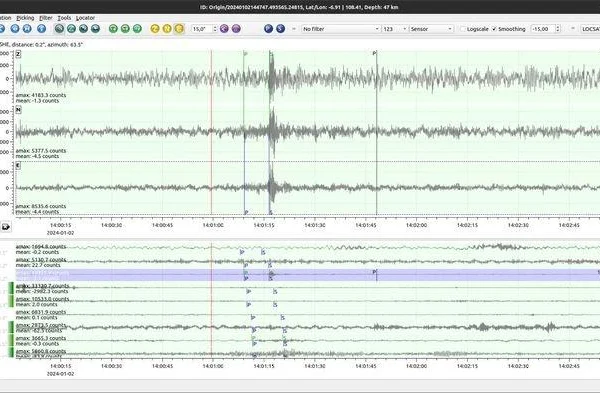Open the Picking menu
The image size is (600, 393).
[x=25, y=18]
